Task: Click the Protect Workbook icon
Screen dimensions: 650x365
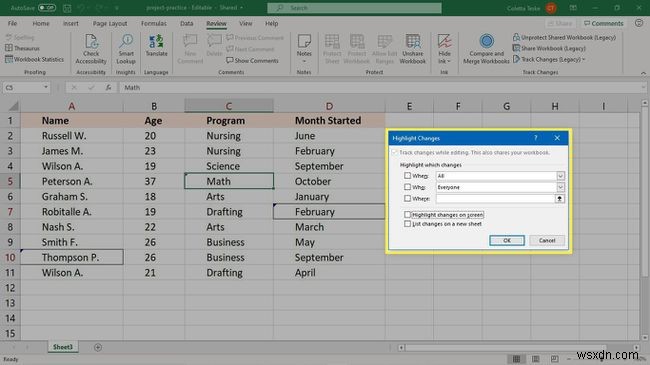Action: (x=357, y=41)
